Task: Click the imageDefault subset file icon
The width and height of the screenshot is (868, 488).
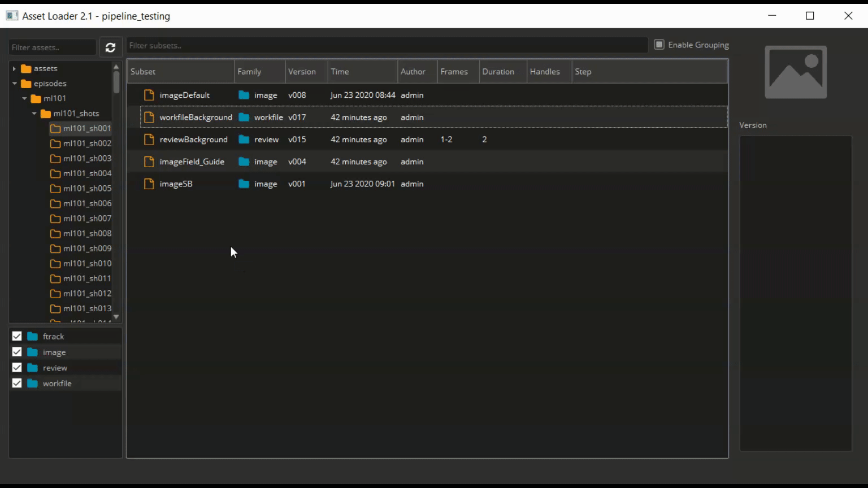Action: [x=149, y=95]
